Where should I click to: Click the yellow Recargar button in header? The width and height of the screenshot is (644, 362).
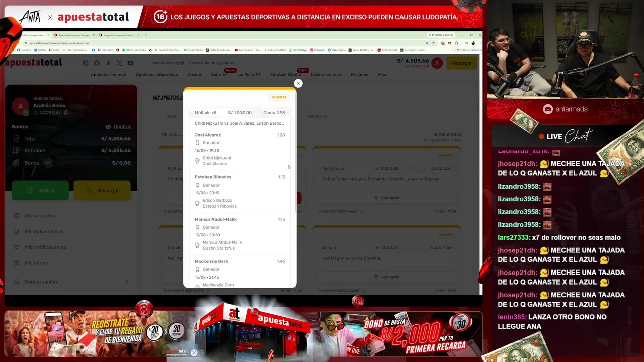pos(461,63)
